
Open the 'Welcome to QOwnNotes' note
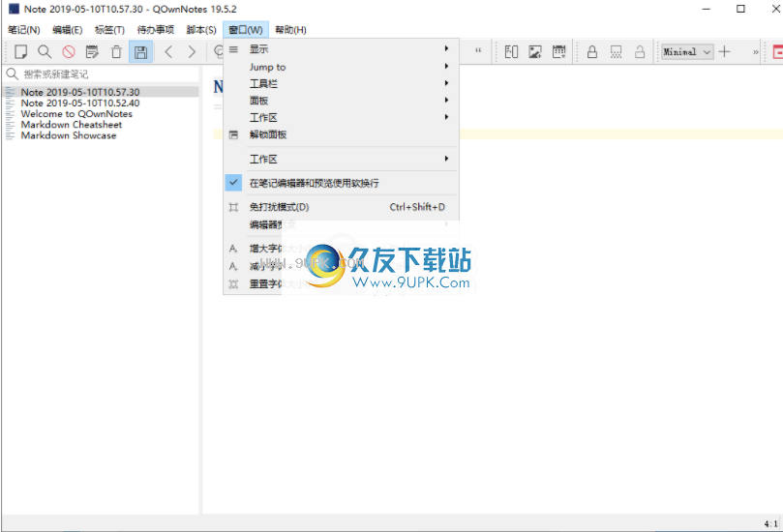click(101, 114)
